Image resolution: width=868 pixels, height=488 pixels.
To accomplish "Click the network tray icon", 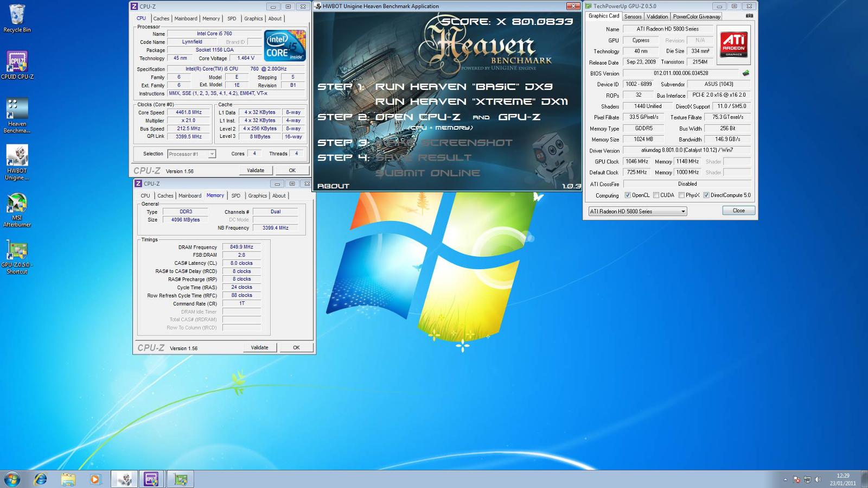I will click(x=807, y=480).
